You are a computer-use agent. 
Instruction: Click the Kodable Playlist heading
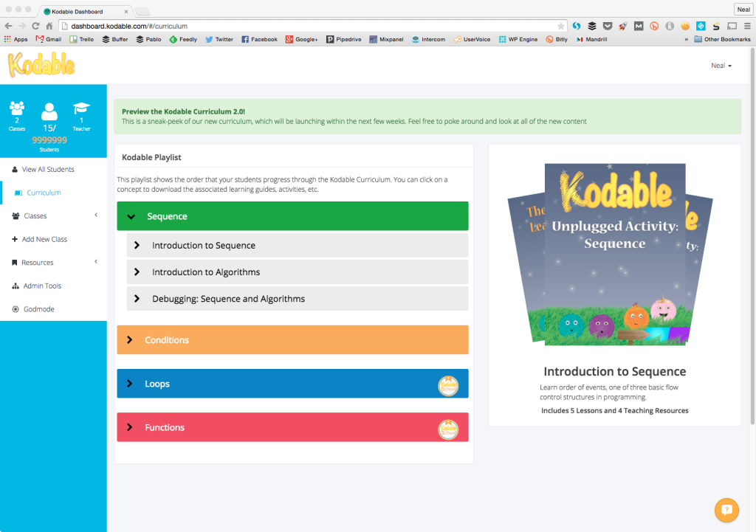151,157
